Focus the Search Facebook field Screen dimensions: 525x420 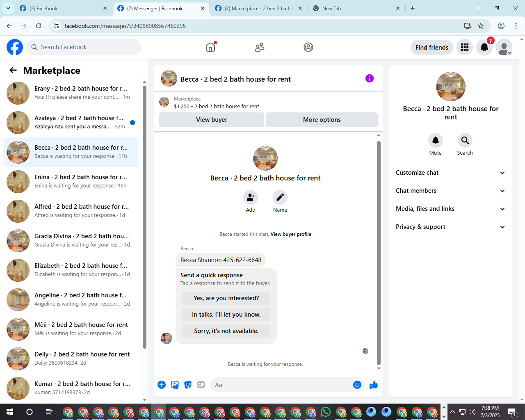coord(84,47)
